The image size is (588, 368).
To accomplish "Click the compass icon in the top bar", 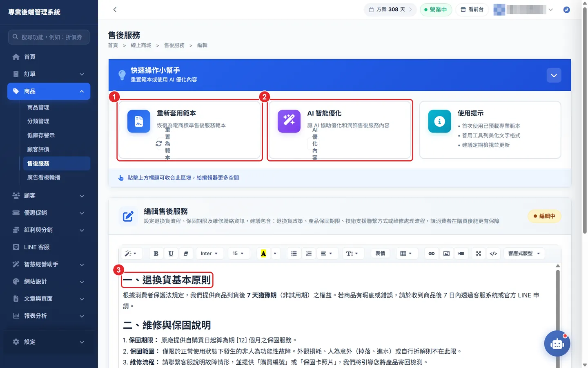I will click(566, 10).
